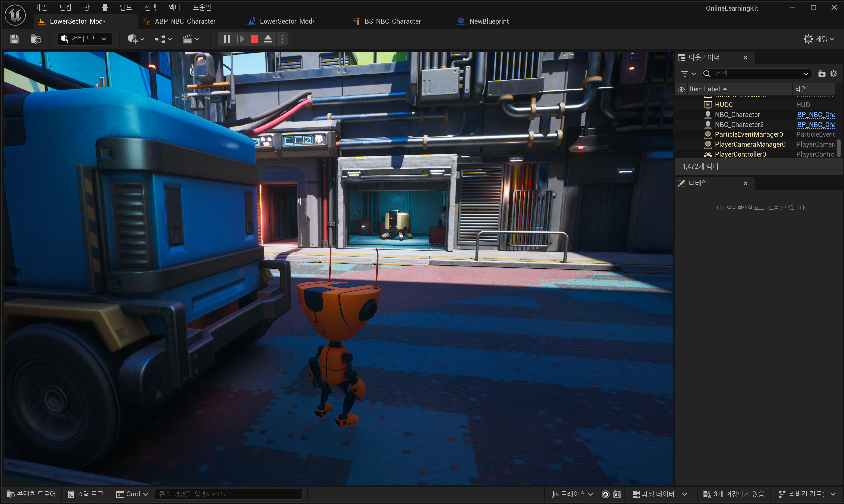Screen dimensions: 844x504
Task: Open Outliner settings gear
Action: click(834, 74)
